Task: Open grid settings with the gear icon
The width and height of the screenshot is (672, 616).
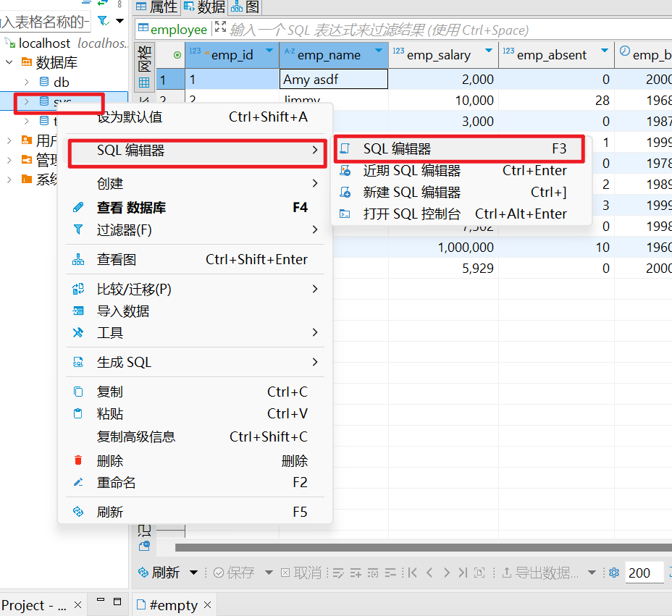Action: [613, 572]
